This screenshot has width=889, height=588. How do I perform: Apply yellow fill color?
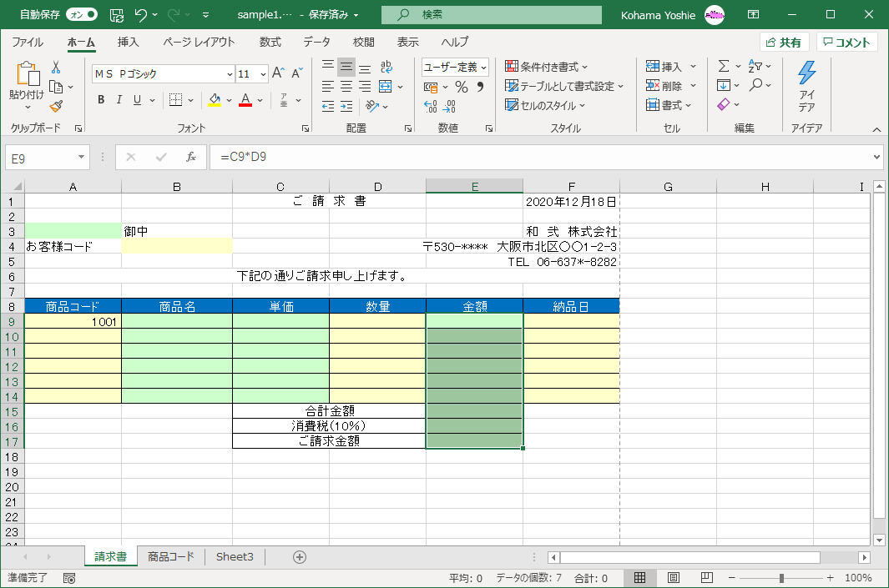(x=215, y=100)
